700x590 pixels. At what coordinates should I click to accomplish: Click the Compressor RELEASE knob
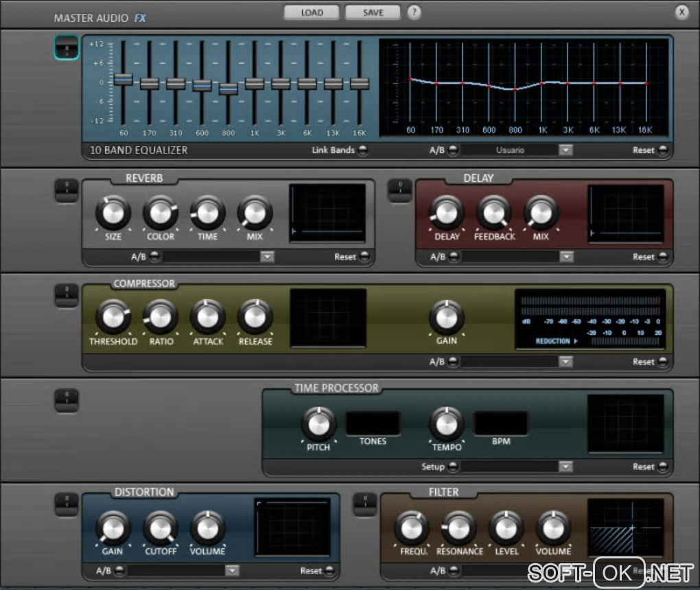[x=255, y=318]
